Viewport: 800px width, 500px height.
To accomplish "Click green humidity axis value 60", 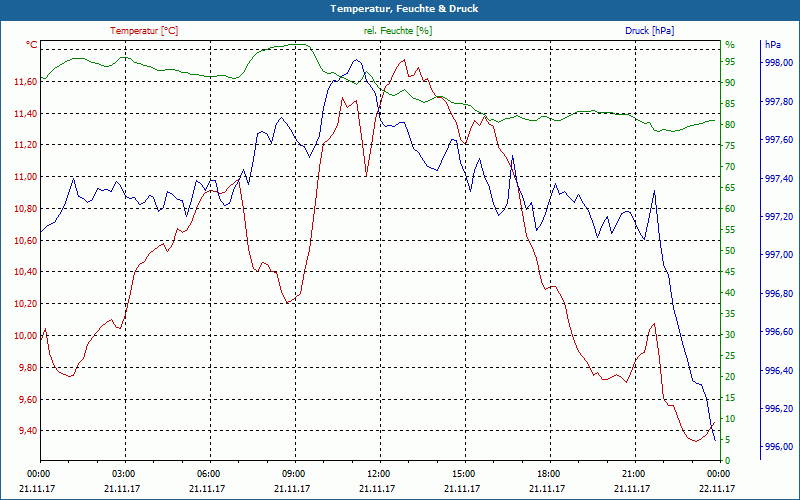I will (730, 209).
